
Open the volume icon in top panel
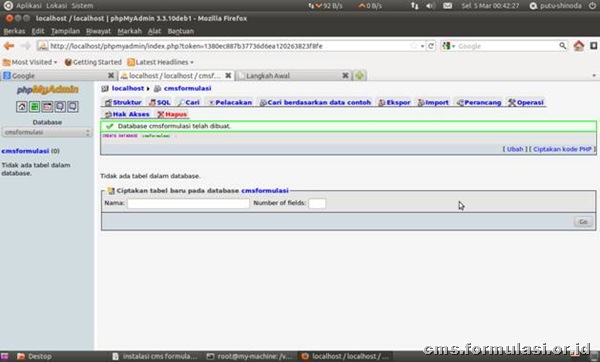pos(430,6)
